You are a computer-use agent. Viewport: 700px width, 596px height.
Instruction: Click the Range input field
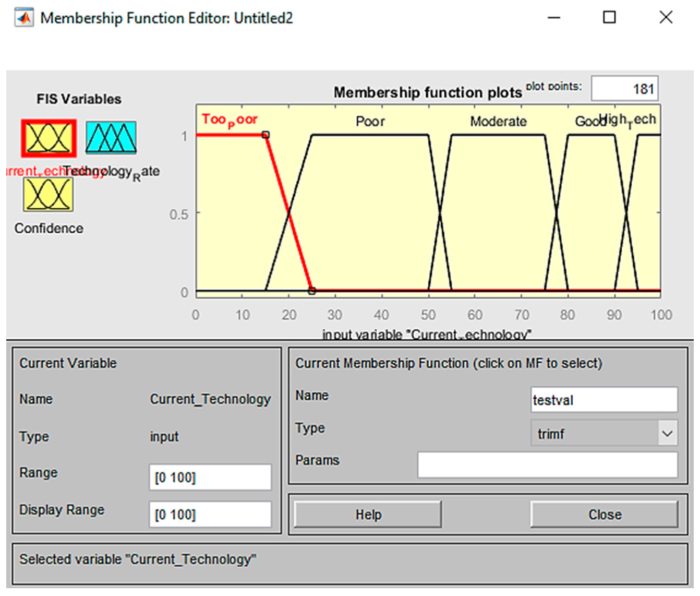pyautogui.click(x=210, y=477)
